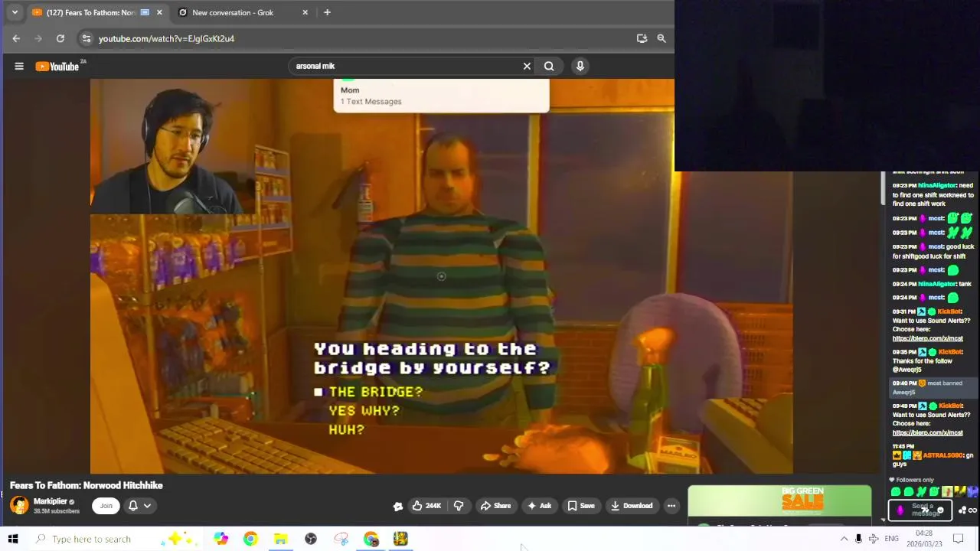Image resolution: width=980 pixels, height=551 pixels.
Task: Click the 'Followers only' chat label
Action: click(915, 480)
